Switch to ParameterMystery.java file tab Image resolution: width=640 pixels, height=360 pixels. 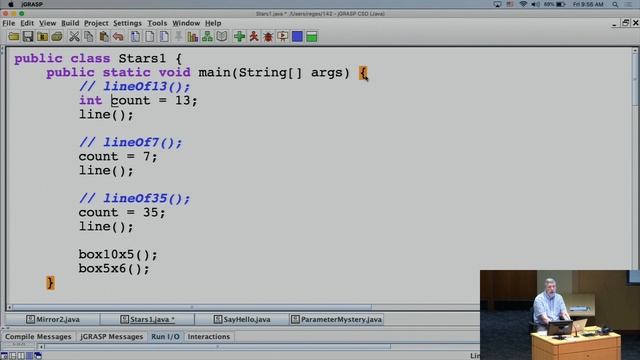point(337,319)
